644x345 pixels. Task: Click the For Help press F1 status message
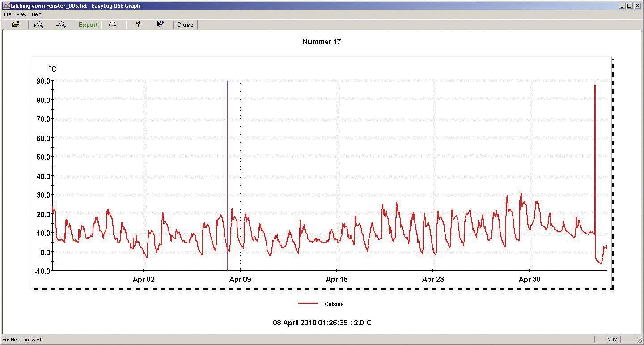click(21, 340)
